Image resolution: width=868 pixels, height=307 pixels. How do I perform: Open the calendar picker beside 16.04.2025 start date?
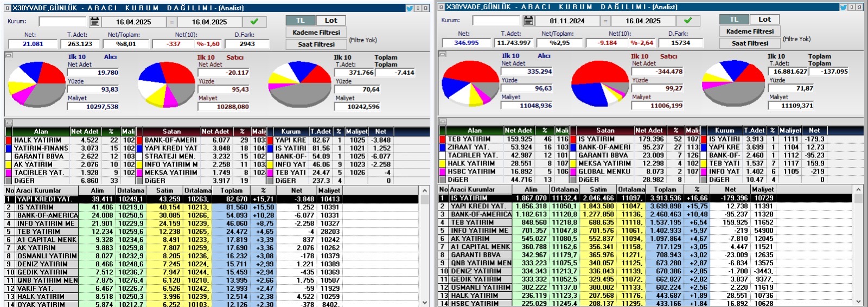(x=94, y=22)
